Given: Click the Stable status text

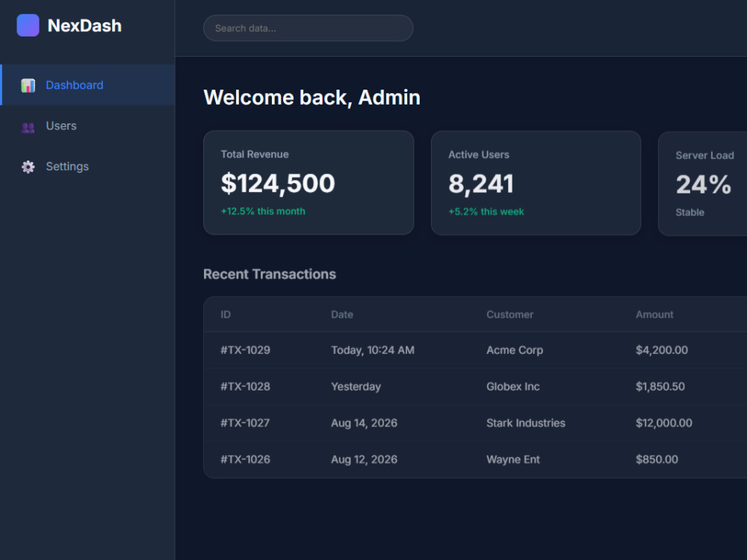Looking at the screenshot, I should coord(689,212).
